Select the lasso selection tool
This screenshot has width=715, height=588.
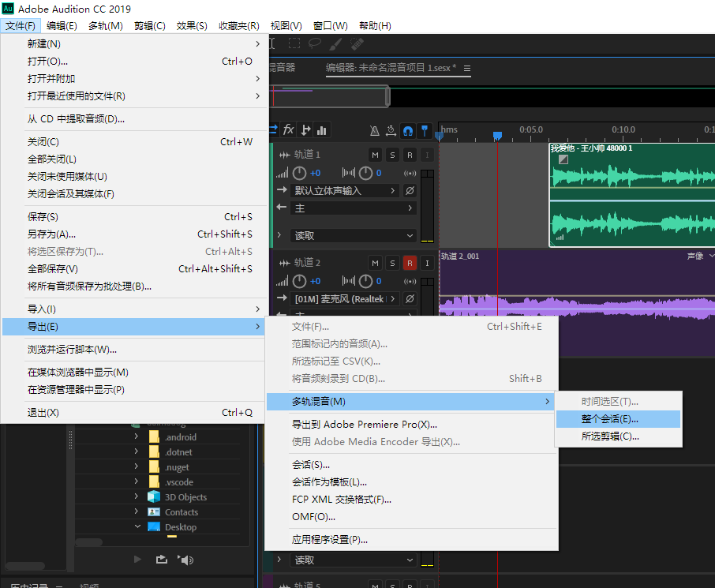[x=315, y=43]
